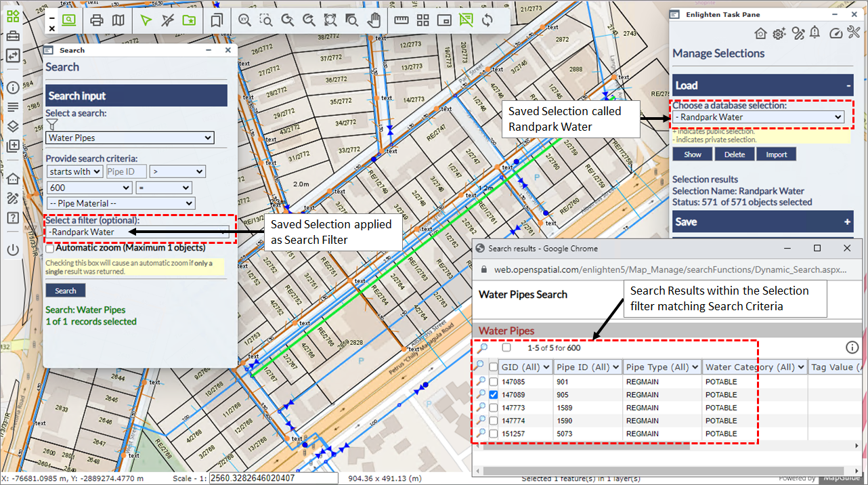Screen dimensions: 868x485
Task: Click the Search button
Action: click(66, 291)
